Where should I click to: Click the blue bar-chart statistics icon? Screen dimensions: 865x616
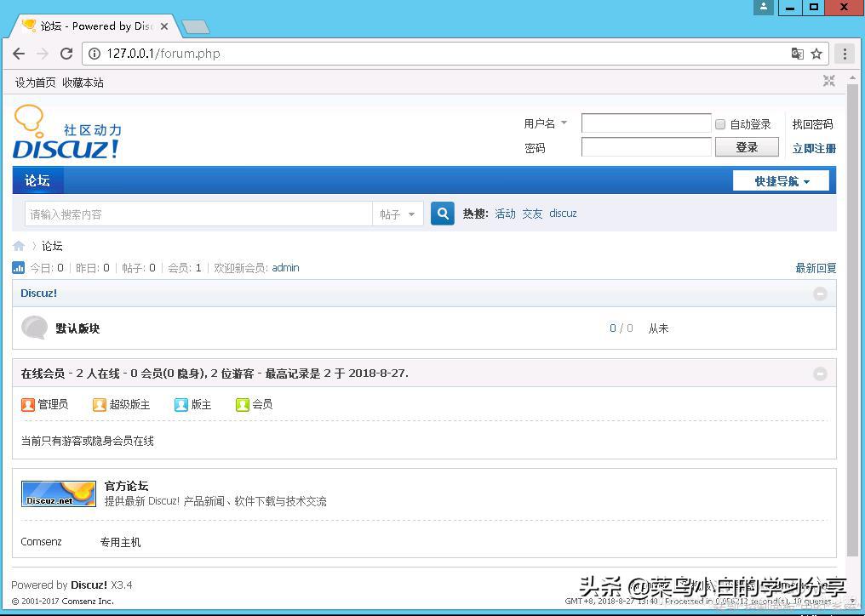pos(18,267)
